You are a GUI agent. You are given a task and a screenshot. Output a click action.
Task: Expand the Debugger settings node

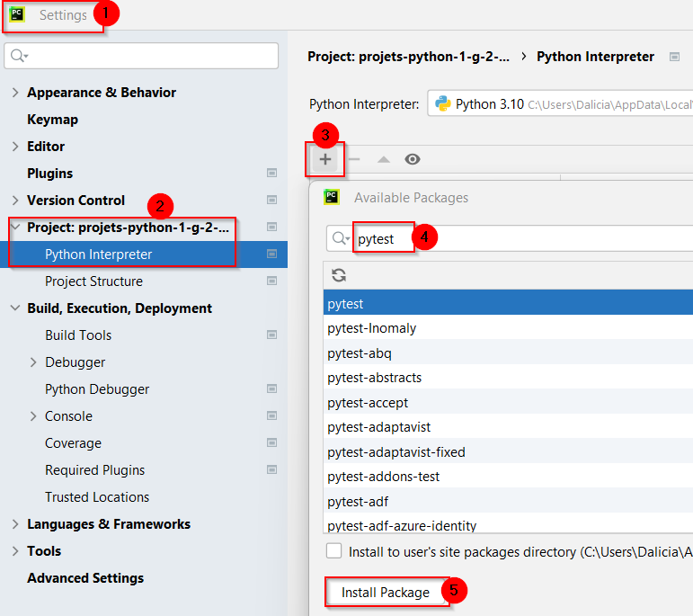pyautogui.click(x=33, y=362)
